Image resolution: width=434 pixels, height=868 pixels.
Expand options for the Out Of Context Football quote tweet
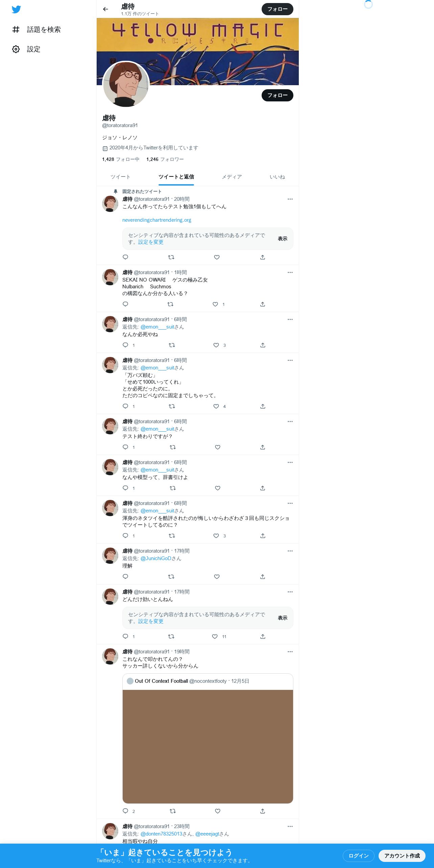click(x=290, y=652)
